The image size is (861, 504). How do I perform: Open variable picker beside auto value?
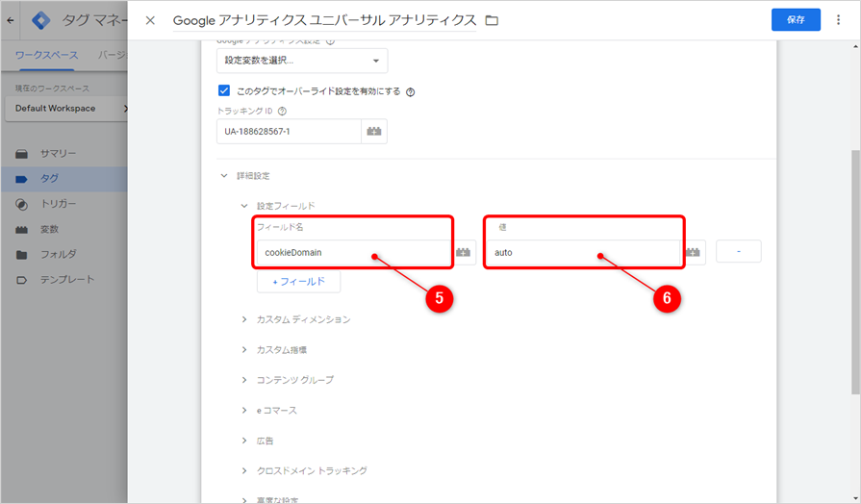(x=693, y=253)
